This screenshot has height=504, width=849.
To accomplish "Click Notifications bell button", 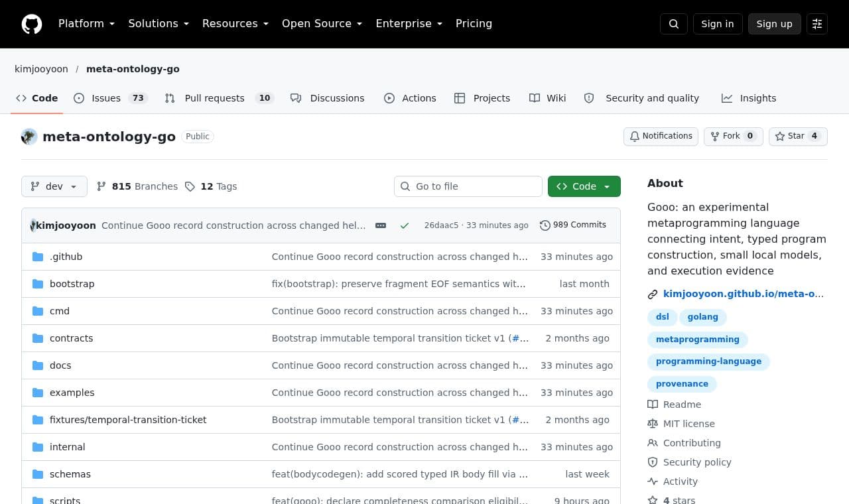I will click(661, 136).
